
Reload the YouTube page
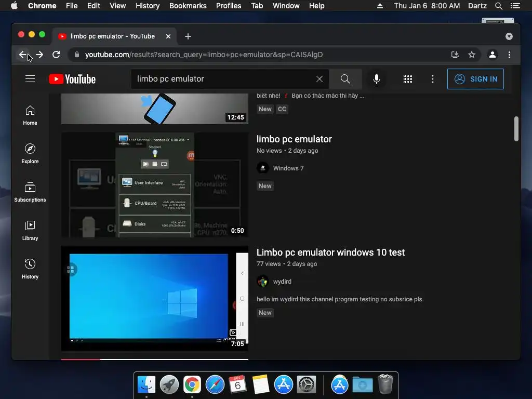tap(56, 55)
